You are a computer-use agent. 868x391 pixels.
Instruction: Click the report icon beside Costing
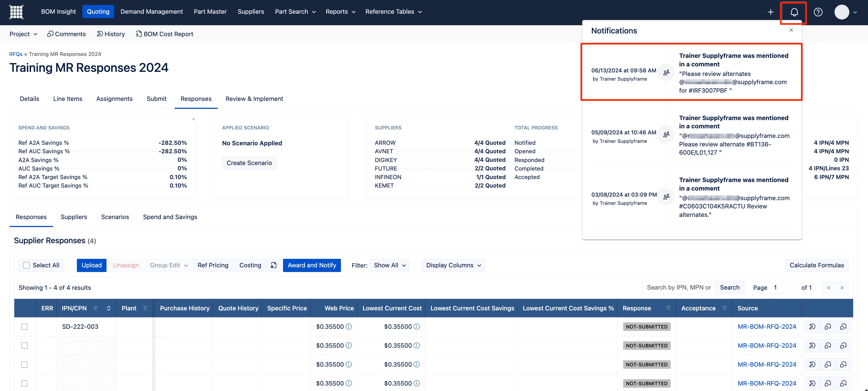click(273, 265)
